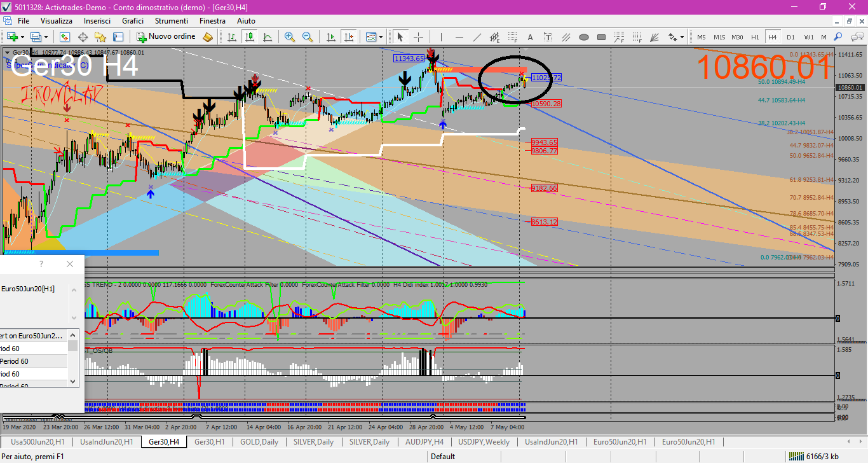Open the Aiuto menu
This screenshot has width=868, height=463.
pyautogui.click(x=246, y=21)
